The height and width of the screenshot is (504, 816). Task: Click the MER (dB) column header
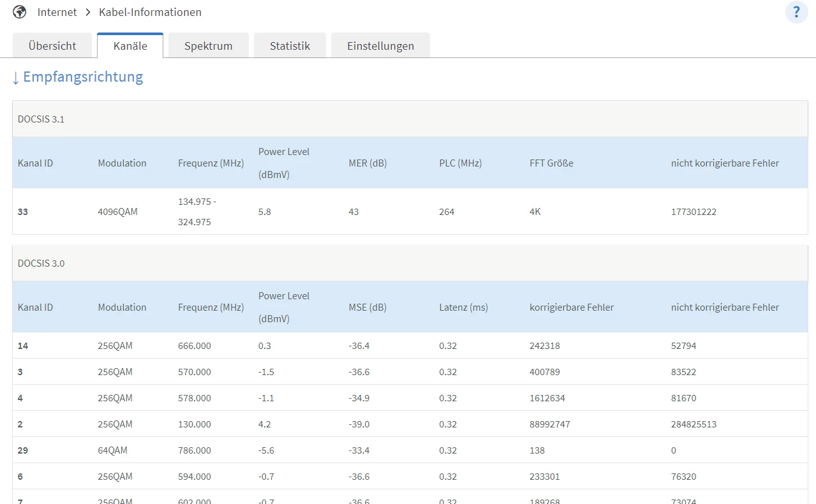[367, 163]
